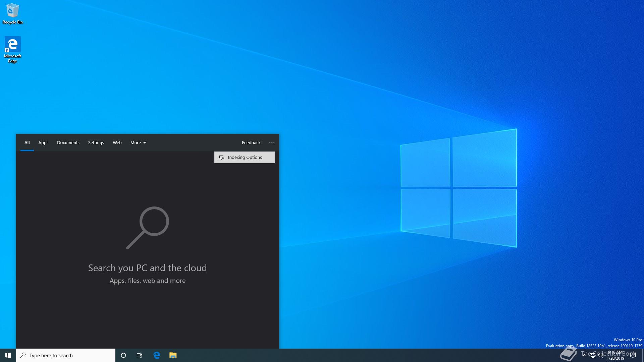Open Cortana circle icon on taskbar
This screenshot has width=644, height=362.
click(x=123, y=355)
